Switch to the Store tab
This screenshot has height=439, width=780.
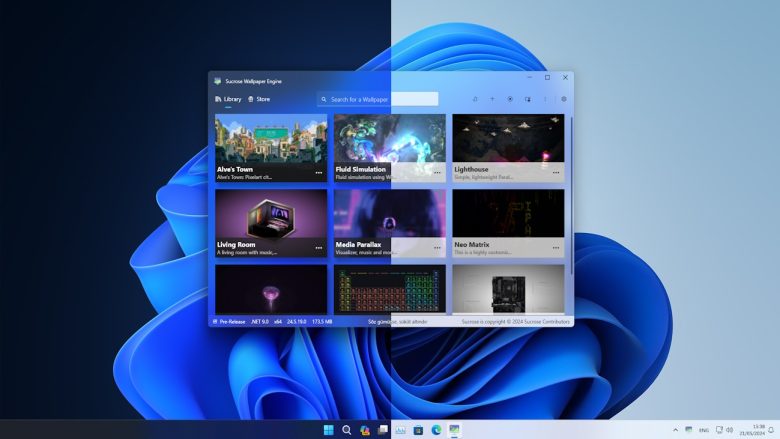[258, 99]
